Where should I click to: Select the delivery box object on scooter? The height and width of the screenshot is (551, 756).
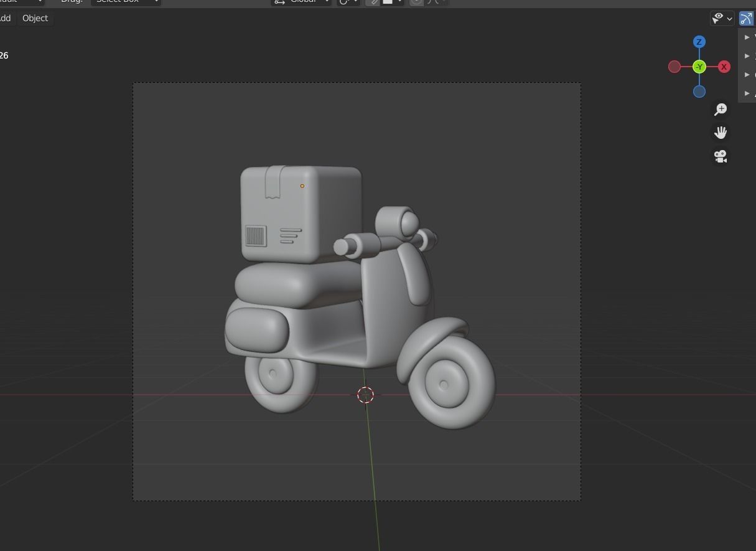[301, 214]
